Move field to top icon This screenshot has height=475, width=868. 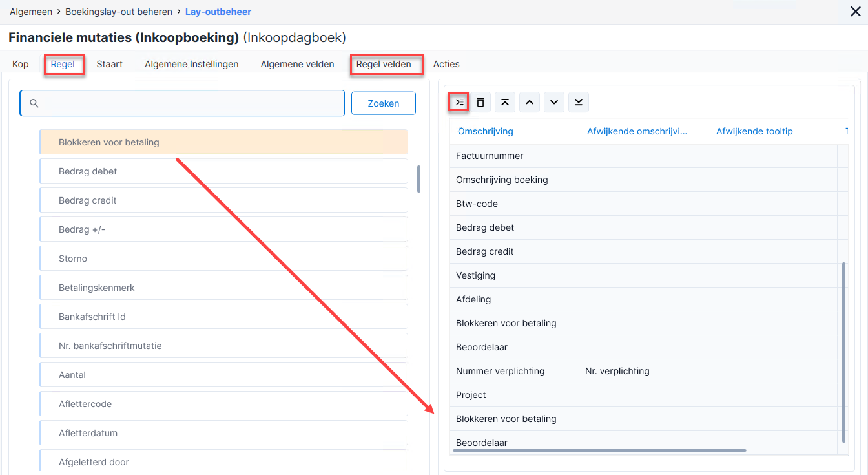tap(505, 102)
